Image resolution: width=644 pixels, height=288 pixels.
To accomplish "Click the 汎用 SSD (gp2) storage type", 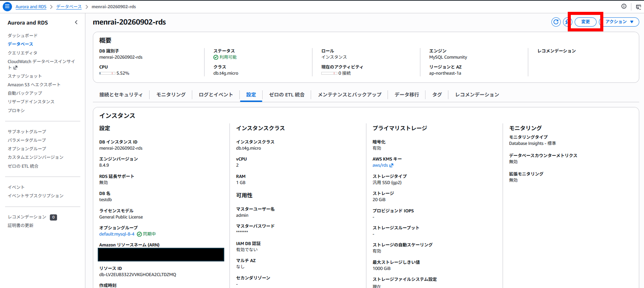I will coord(387,183).
